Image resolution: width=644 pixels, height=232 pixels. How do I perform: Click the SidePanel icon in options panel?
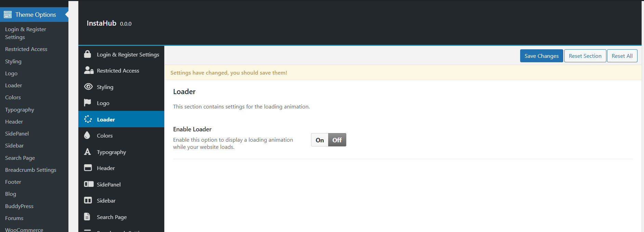pyautogui.click(x=89, y=184)
